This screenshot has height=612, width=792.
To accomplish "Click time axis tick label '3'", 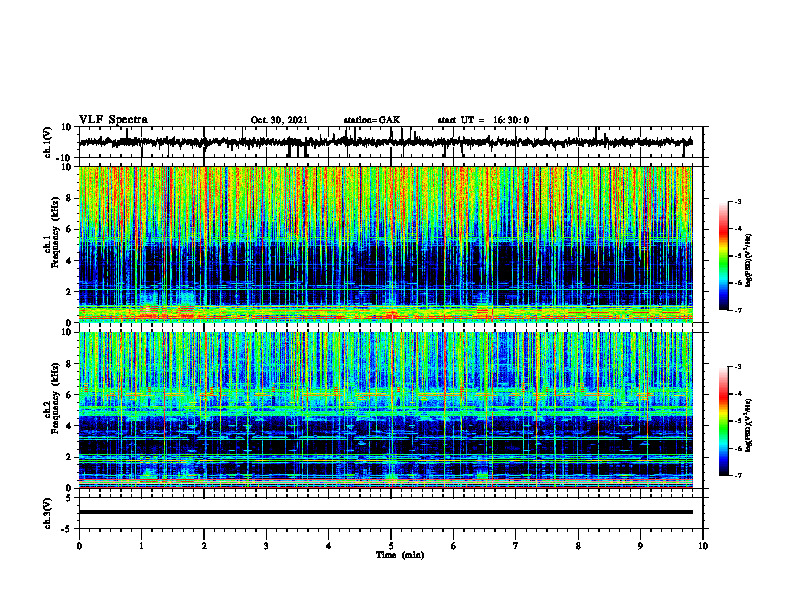I will (266, 546).
